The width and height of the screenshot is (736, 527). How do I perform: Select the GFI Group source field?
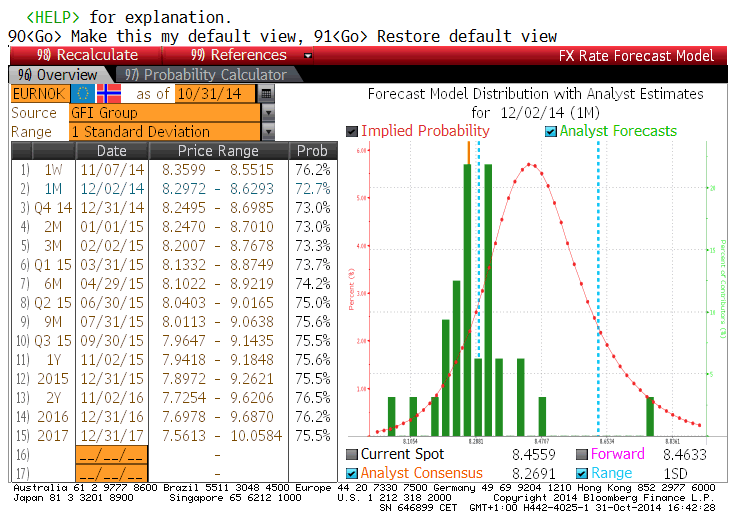tap(165, 113)
